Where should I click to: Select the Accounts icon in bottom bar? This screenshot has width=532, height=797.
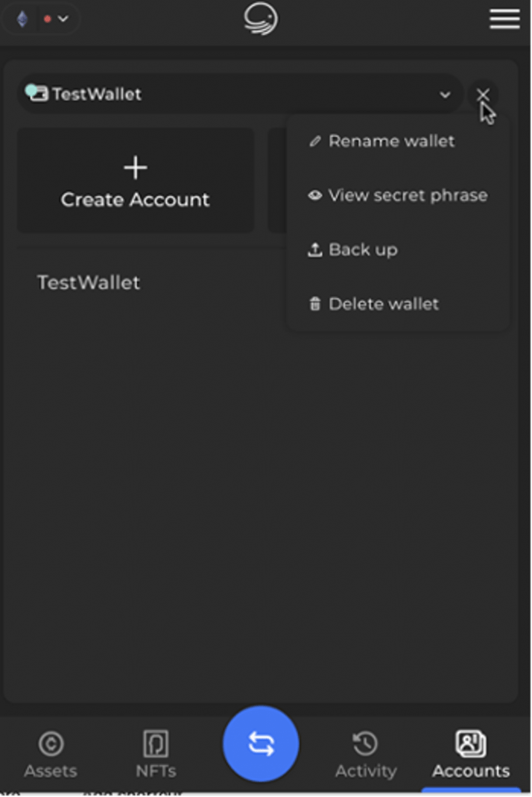(470, 743)
